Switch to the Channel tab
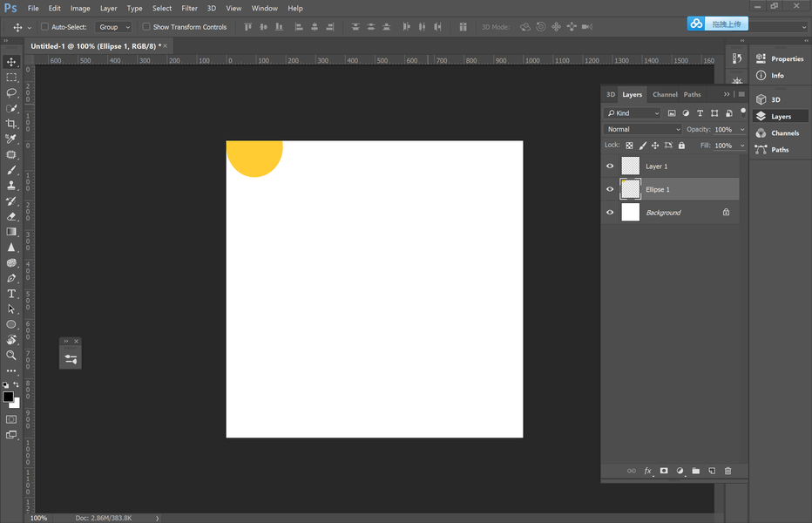Viewport: 812px width, 523px height. pos(665,94)
